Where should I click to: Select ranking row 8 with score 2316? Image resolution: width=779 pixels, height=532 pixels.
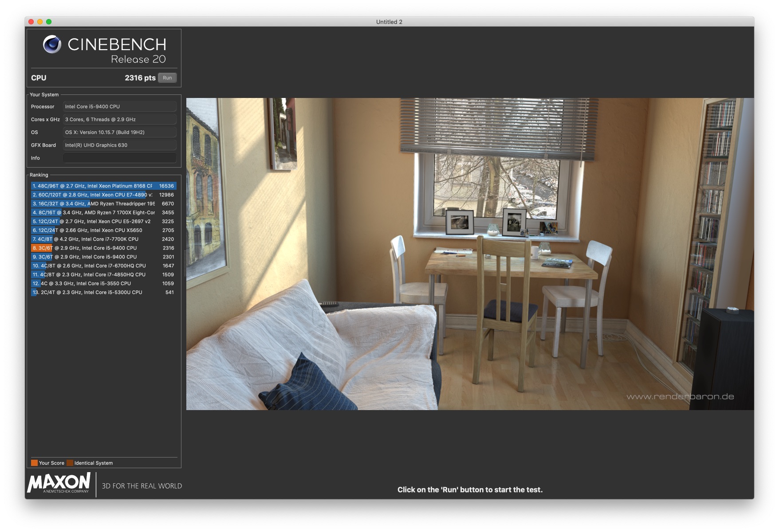click(104, 248)
